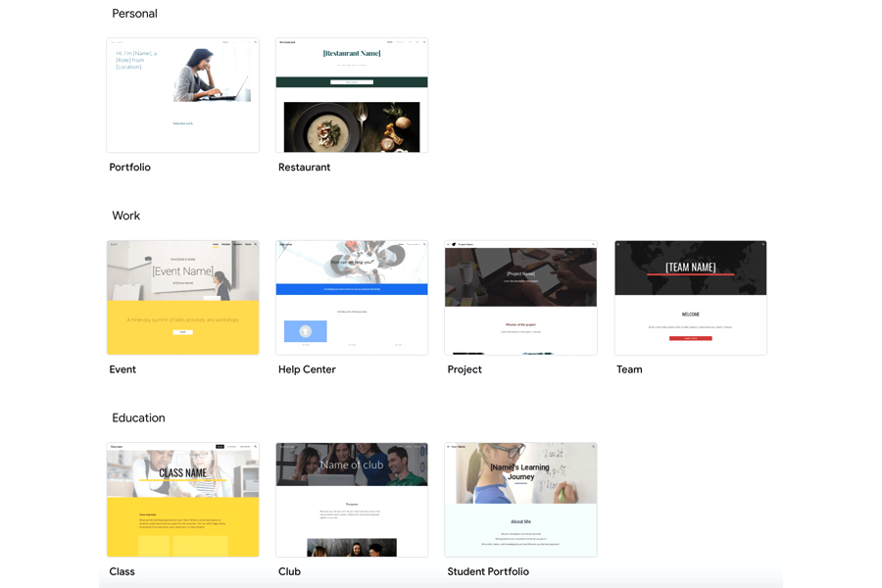Open the Portfolio template thumbnail
The width and height of the screenshot is (882, 588).
pyautogui.click(x=182, y=95)
